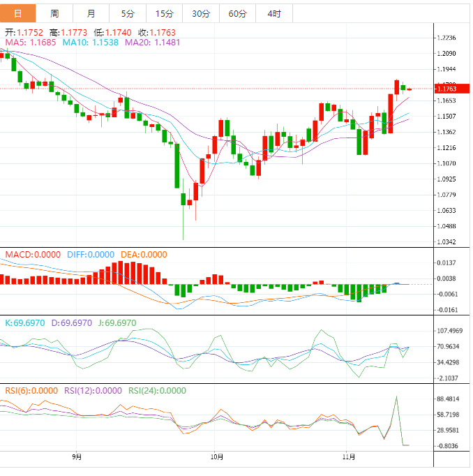
Task: Click the 1.2236 price axis label
Action: pyautogui.click(x=446, y=38)
